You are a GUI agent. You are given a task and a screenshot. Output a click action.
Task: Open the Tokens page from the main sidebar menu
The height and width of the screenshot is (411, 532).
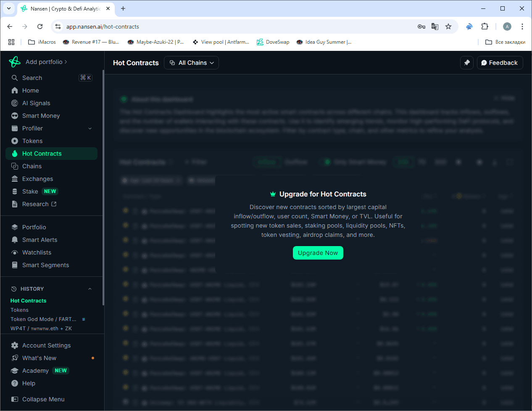pos(52,141)
